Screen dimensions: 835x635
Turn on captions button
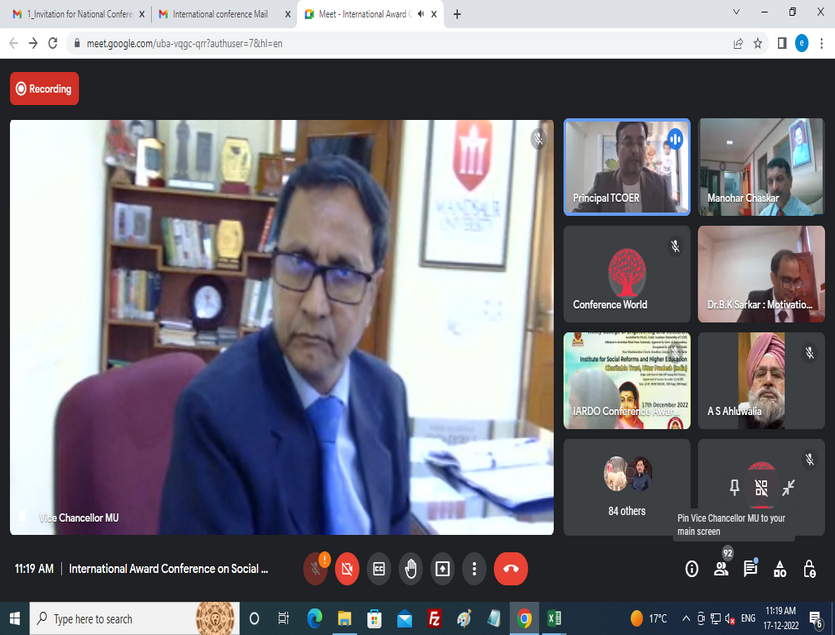click(379, 569)
